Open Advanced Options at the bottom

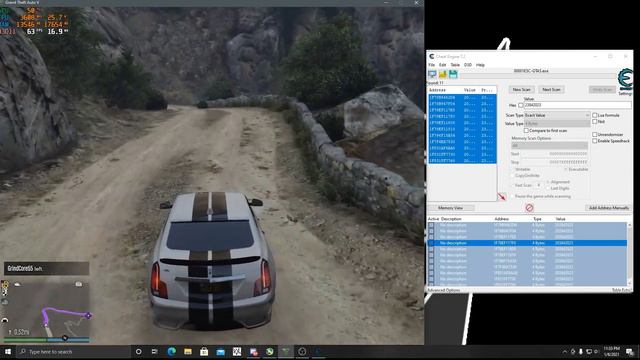[x=443, y=290]
